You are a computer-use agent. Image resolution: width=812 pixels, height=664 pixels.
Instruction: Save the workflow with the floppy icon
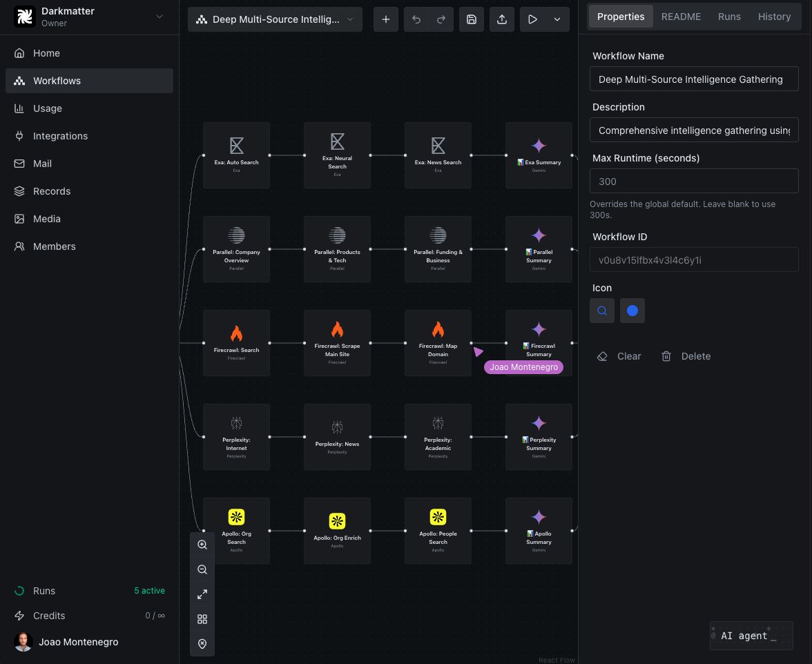pyautogui.click(x=471, y=19)
